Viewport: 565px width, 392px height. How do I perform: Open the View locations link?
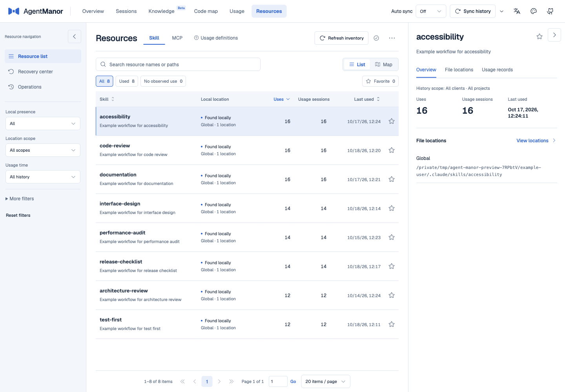536,141
